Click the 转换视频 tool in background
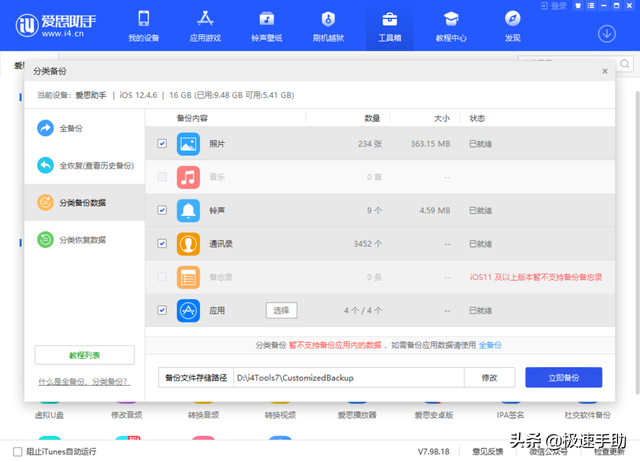Image resolution: width=640 pixels, height=462 pixels. tap(280, 415)
